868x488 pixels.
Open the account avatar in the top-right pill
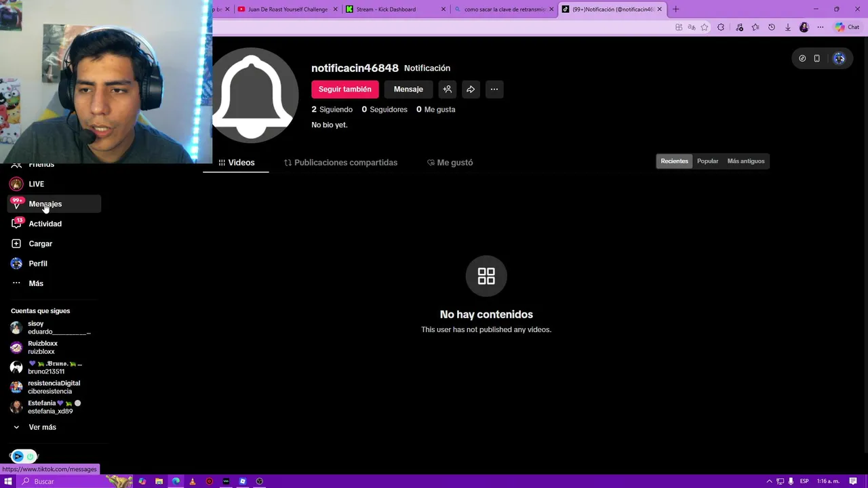coord(840,58)
